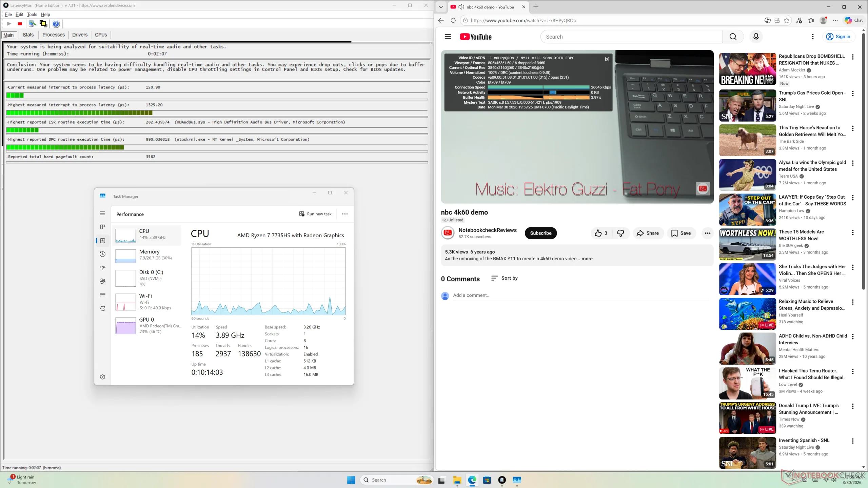This screenshot has height=488, width=868.
Task: Close the stats for nerds overlay
Action: 607,59
